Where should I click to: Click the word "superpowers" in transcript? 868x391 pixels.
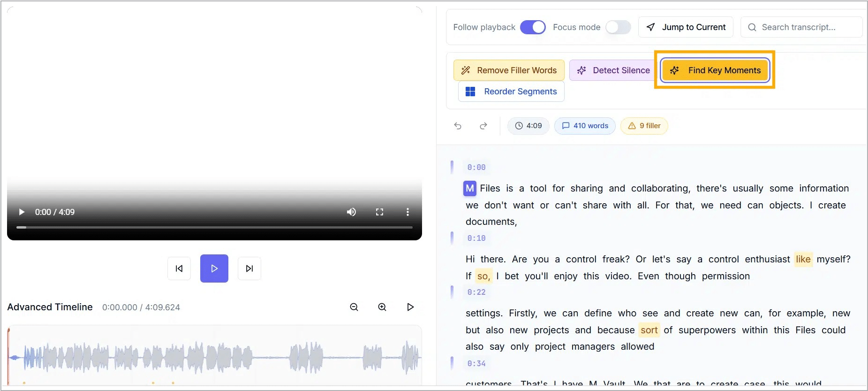click(707, 330)
